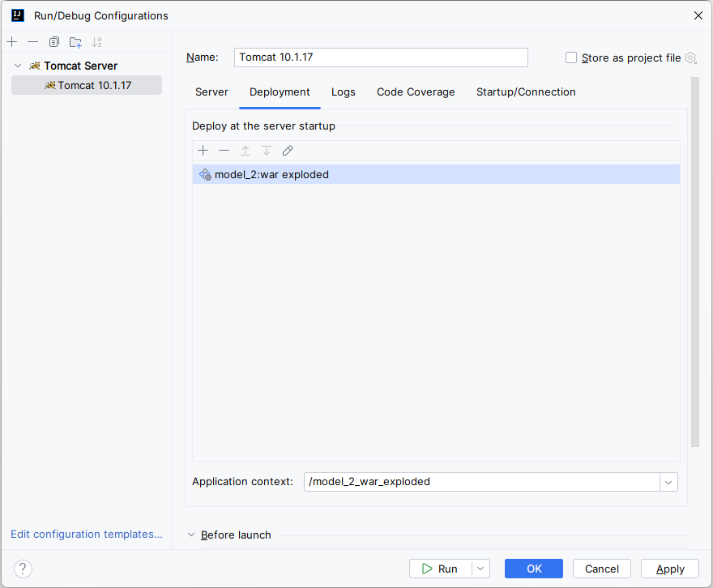Apply the configuration changes
The height and width of the screenshot is (588, 713).
click(670, 569)
